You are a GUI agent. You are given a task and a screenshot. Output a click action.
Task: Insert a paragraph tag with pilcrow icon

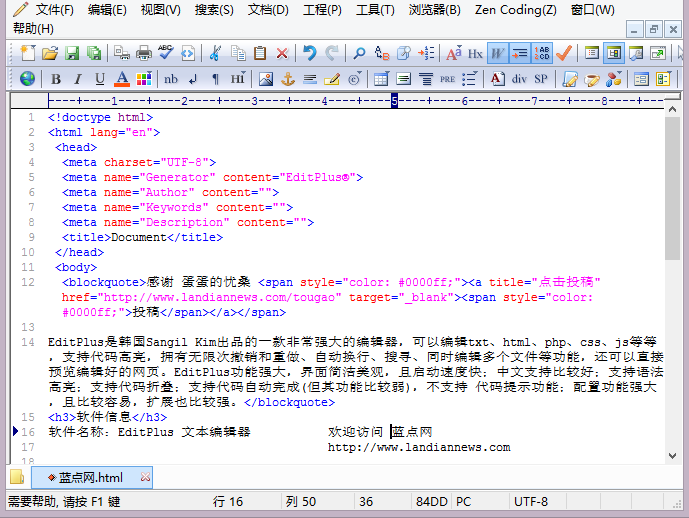(215, 79)
